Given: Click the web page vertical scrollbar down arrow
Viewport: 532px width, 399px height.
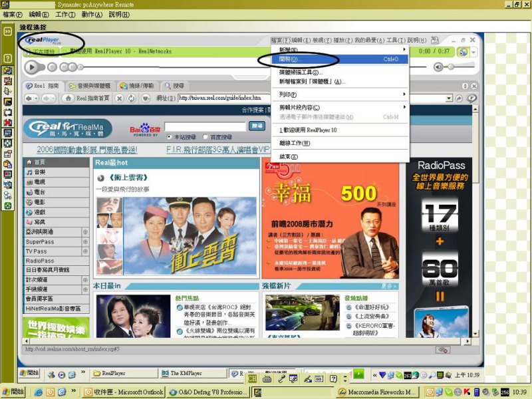Looking at the screenshot, I should click(475, 334).
